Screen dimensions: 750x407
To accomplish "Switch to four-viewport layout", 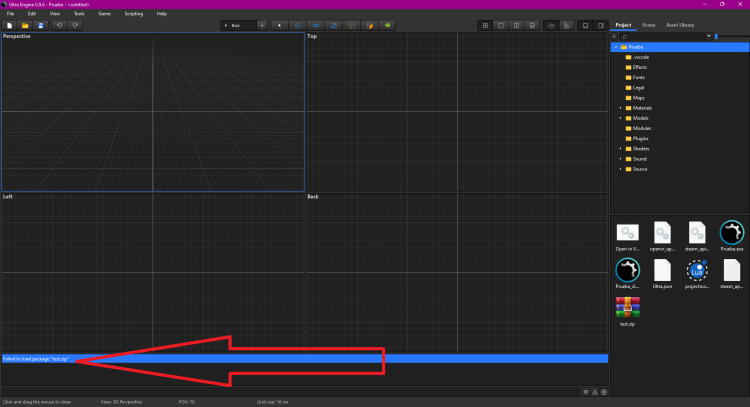I will coord(485,24).
